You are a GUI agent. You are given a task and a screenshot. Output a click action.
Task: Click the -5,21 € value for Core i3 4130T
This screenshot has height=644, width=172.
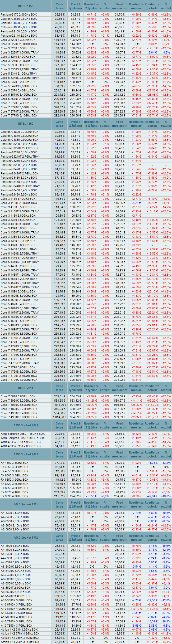tap(136, 203)
